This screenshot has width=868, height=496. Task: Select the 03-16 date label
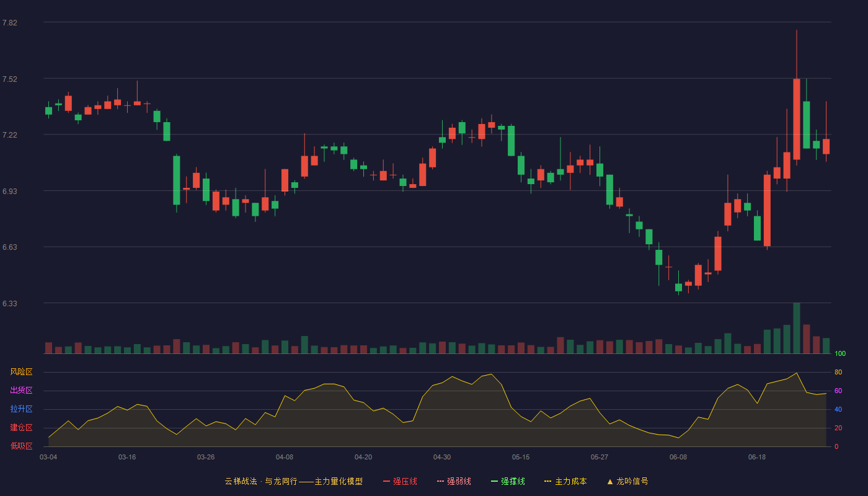tap(127, 457)
